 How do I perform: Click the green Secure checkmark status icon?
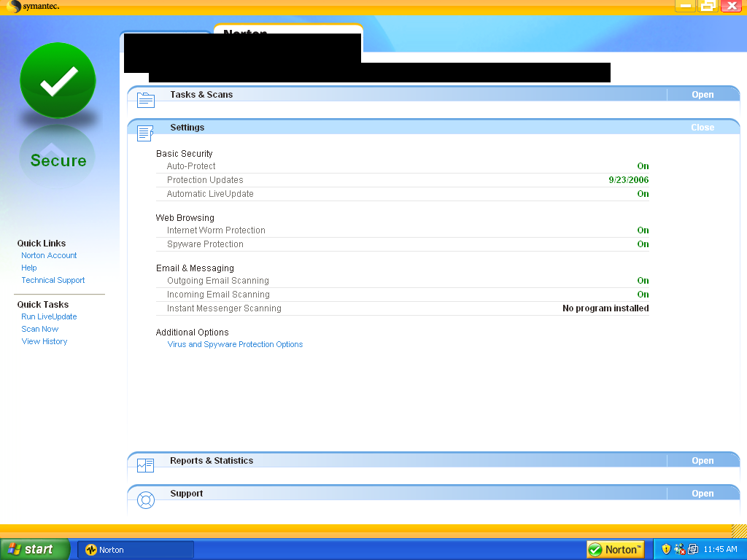click(58, 80)
